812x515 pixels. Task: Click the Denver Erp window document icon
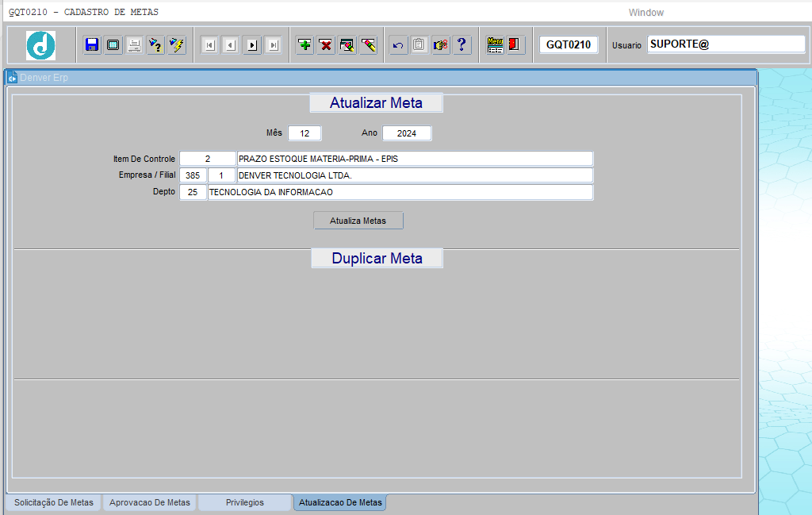pos(13,77)
